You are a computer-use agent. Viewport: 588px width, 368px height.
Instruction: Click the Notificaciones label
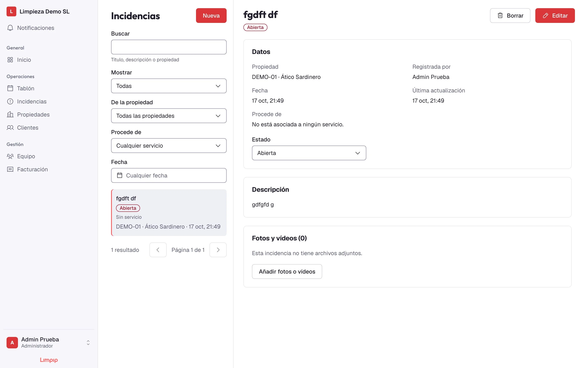[x=36, y=28]
